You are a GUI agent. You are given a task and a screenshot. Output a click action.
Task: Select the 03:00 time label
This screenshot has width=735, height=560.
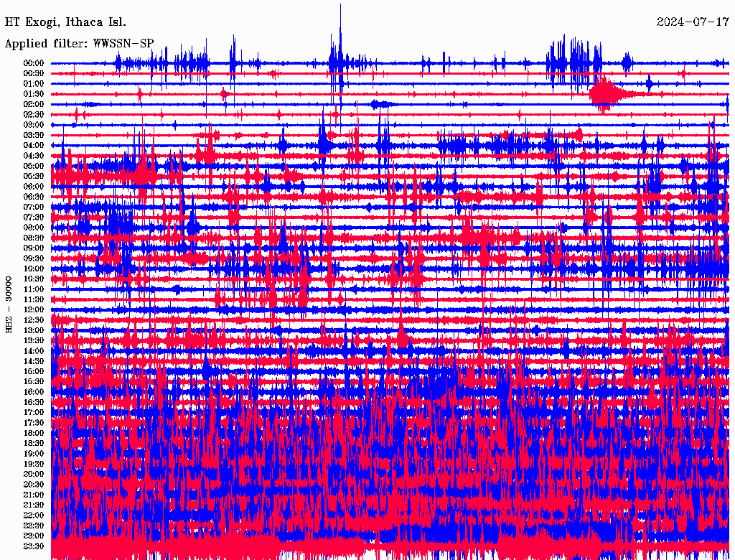(x=34, y=125)
